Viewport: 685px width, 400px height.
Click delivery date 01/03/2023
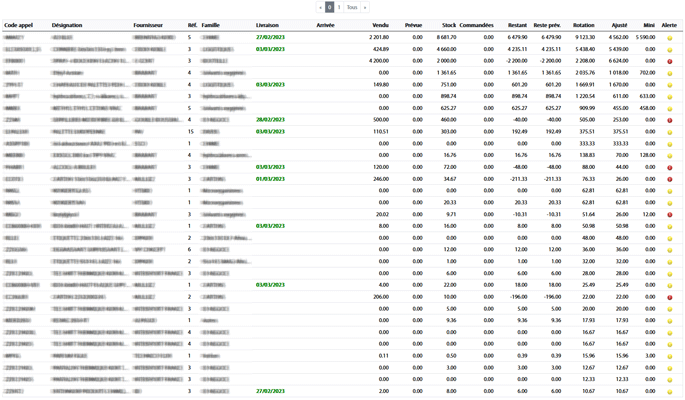point(270,179)
